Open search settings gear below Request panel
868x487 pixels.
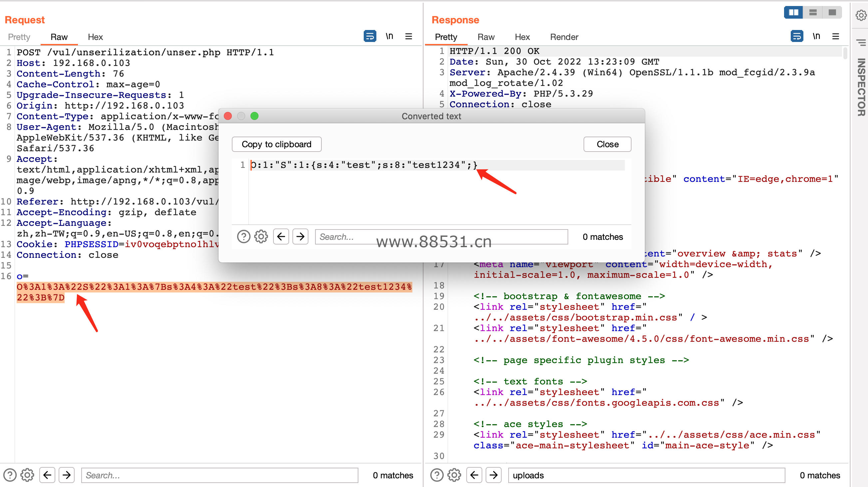click(27, 475)
